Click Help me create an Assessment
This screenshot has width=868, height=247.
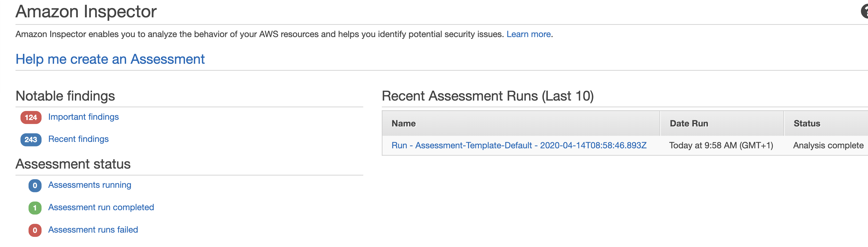click(110, 59)
